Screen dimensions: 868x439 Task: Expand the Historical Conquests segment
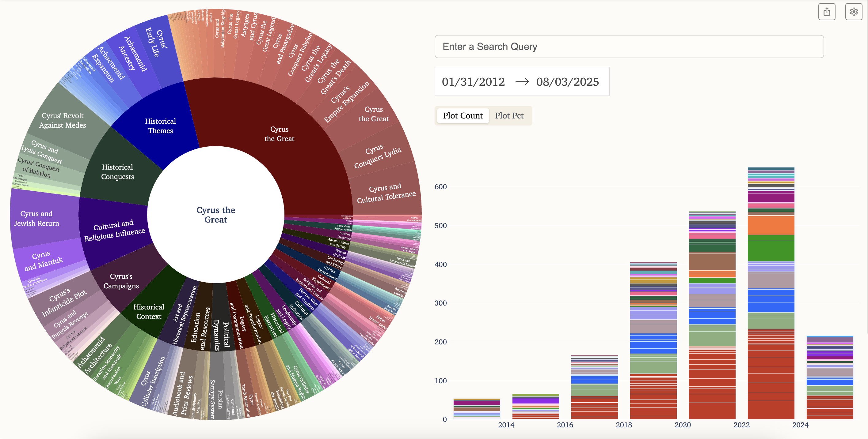pyautogui.click(x=117, y=172)
